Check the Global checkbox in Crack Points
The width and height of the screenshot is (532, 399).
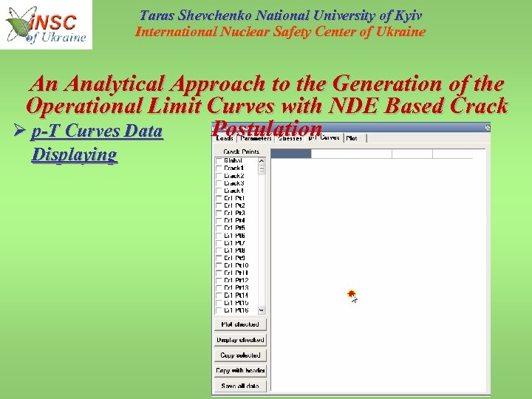point(219,161)
